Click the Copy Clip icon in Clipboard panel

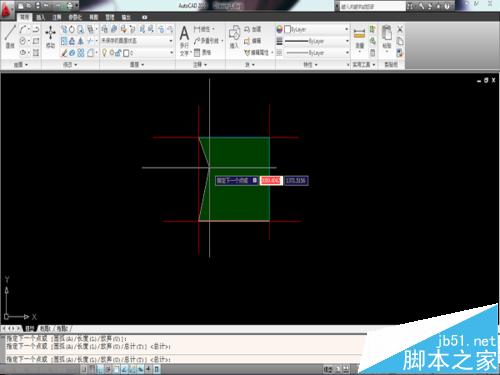point(400,41)
